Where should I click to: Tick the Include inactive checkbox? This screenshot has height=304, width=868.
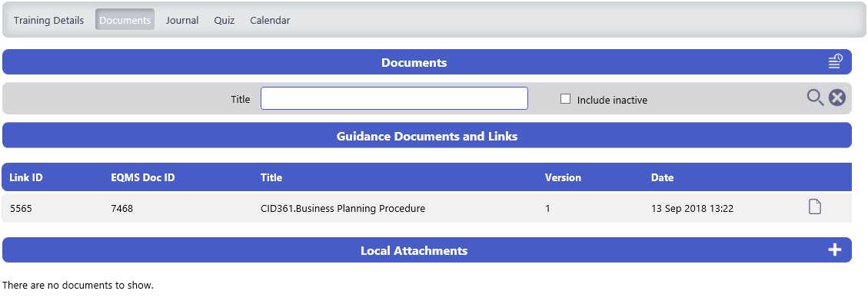[565, 99]
